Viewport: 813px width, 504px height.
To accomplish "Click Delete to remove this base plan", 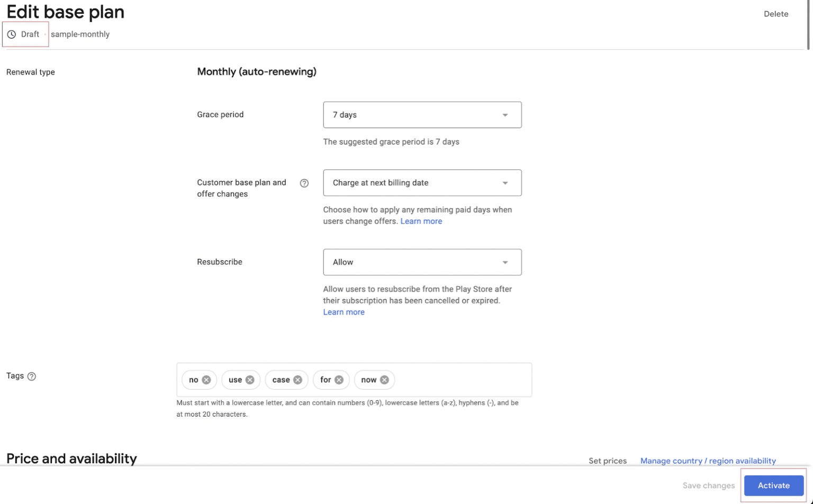I will 775,14.
